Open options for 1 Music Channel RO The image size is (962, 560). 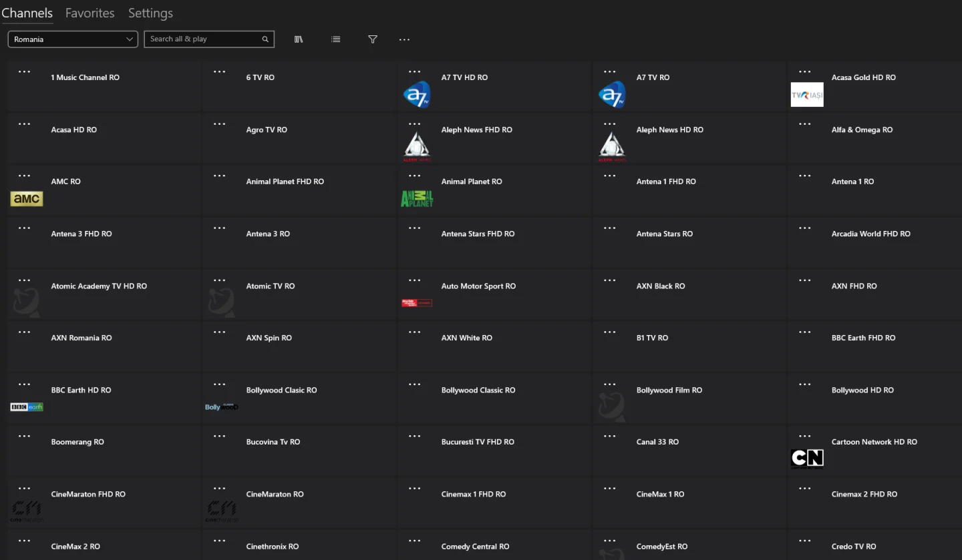coord(24,72)
